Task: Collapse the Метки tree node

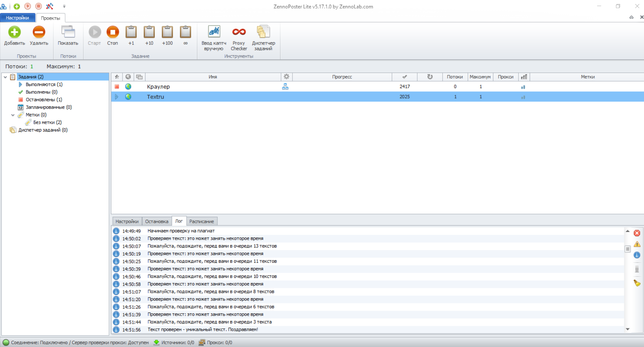Action: pos(13,115)
